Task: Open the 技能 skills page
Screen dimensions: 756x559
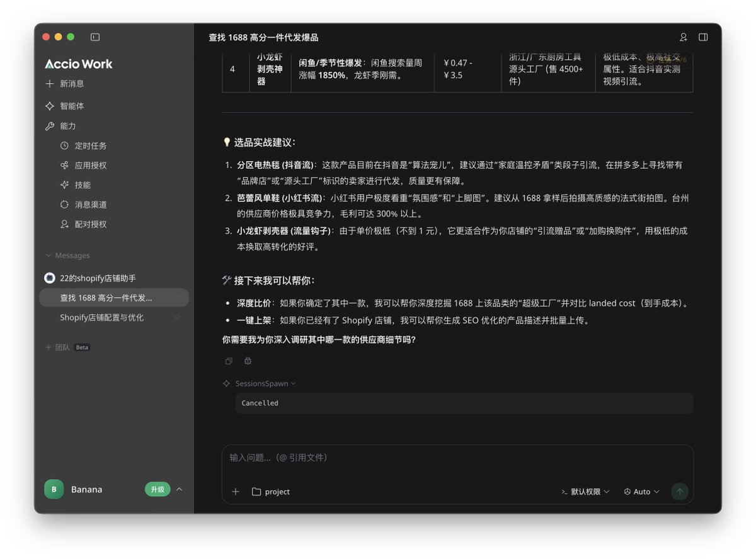Action: (76, 185)
